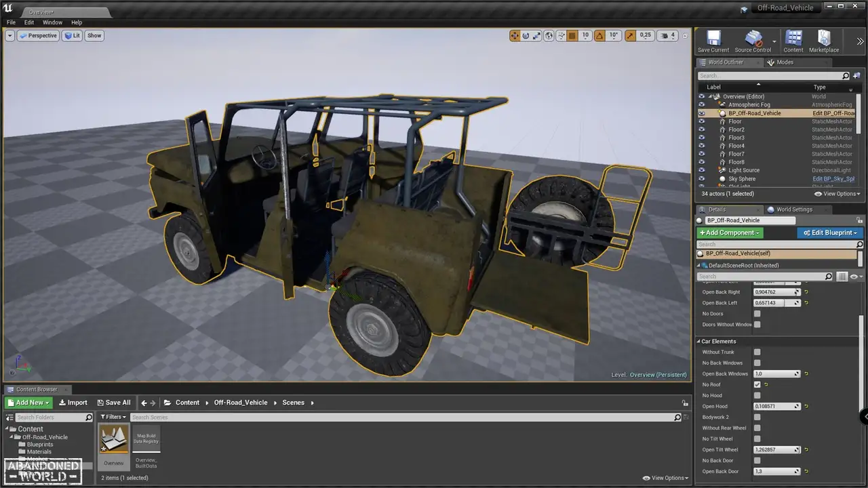
Task: Toggle world/local coordinate system globe icon
Action: pos(549,36)
